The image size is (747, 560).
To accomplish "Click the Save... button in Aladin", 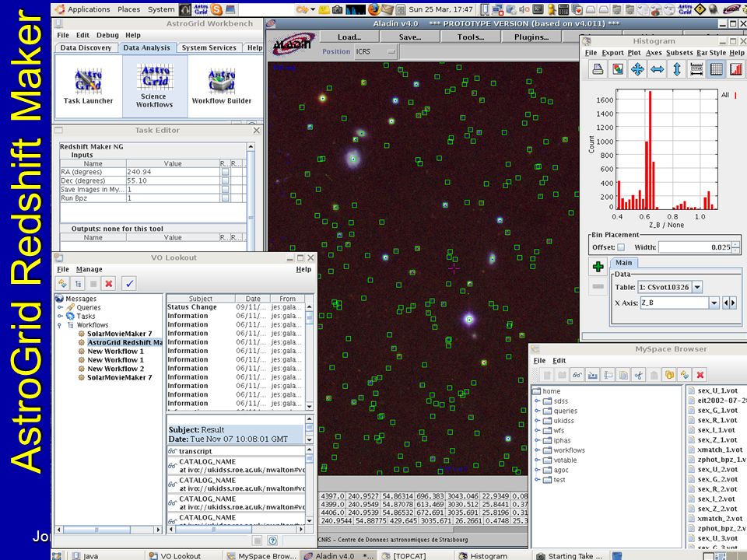I will (x=410, y=37).
